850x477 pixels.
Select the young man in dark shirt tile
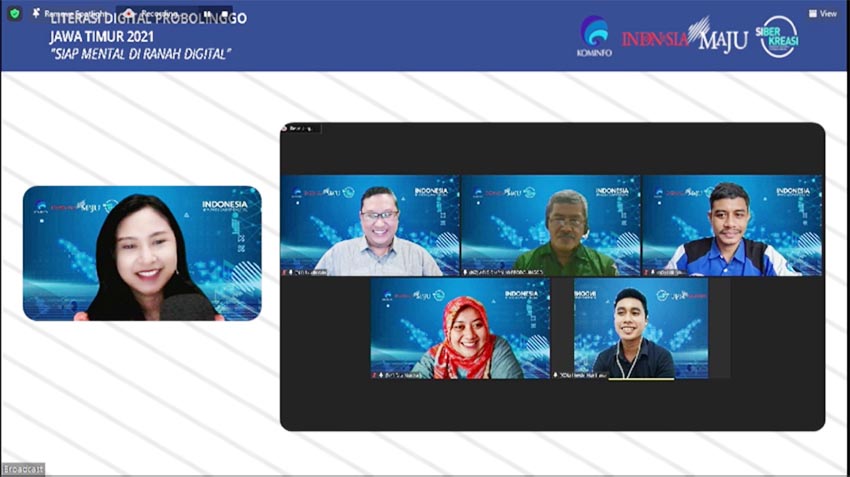tap(641, 328)
